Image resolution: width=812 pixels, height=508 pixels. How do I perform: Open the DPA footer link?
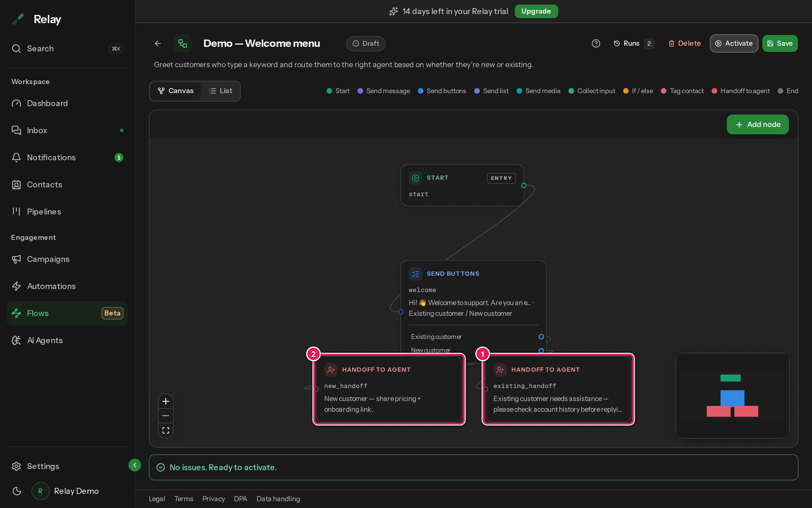240,499
